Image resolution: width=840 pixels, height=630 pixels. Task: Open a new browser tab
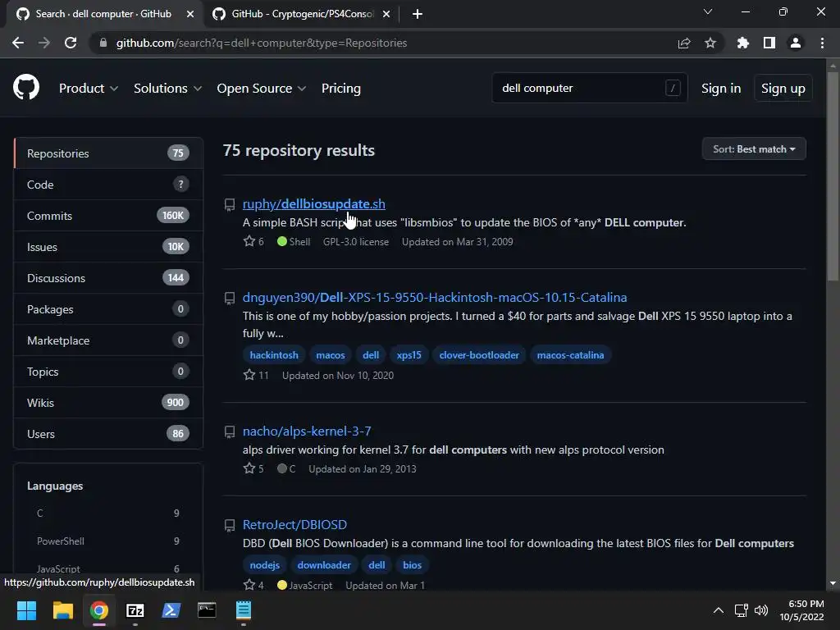coord(418,14)
